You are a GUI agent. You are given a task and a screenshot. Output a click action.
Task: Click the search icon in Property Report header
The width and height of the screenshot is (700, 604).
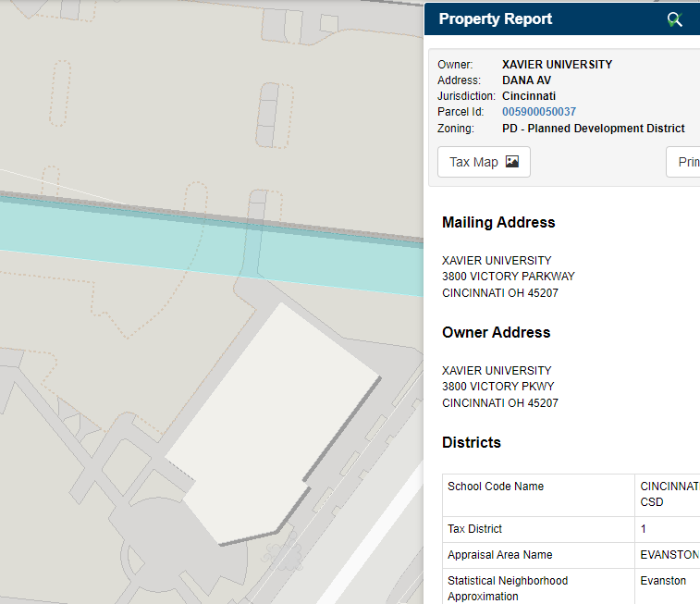click(x=674, y=19)
